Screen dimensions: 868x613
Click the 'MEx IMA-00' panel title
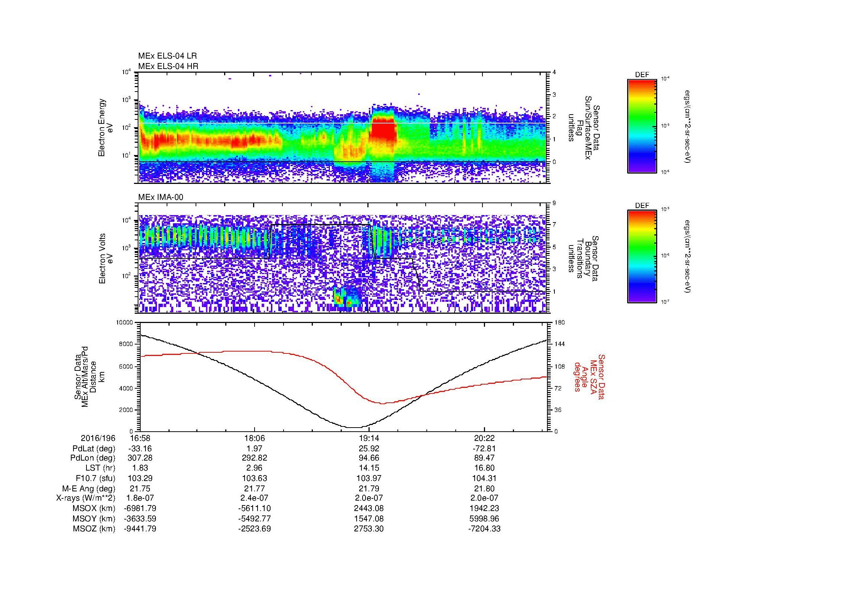(x=161, y=197)
